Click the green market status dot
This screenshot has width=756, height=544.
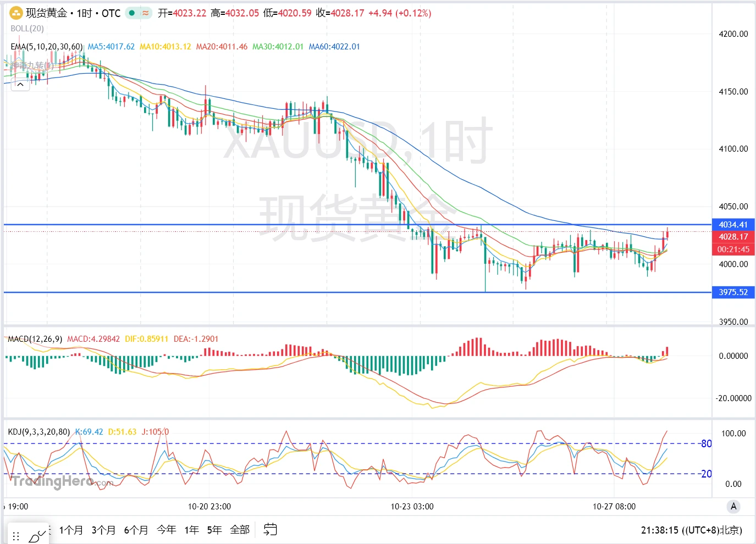pyautogui.click(x=132, y=13)
